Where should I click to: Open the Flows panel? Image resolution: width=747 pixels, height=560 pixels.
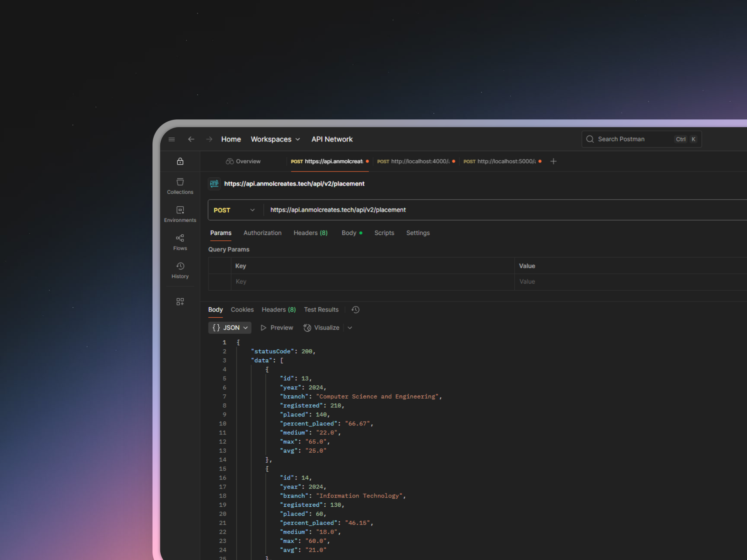coord(180,241)
